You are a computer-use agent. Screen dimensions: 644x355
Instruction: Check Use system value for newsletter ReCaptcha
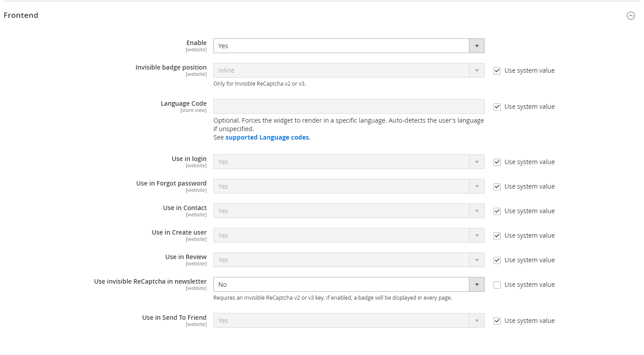coord(497,285)
